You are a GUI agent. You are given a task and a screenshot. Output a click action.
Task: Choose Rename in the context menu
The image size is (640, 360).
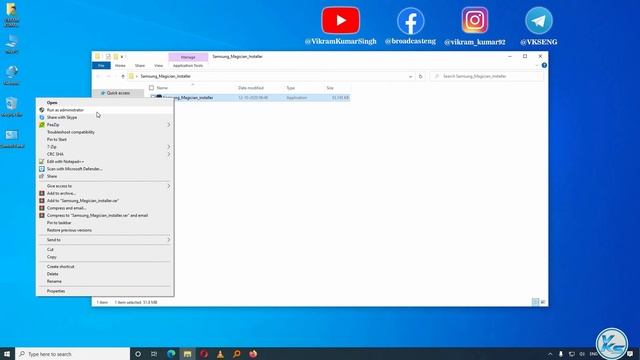coord(54,281)
